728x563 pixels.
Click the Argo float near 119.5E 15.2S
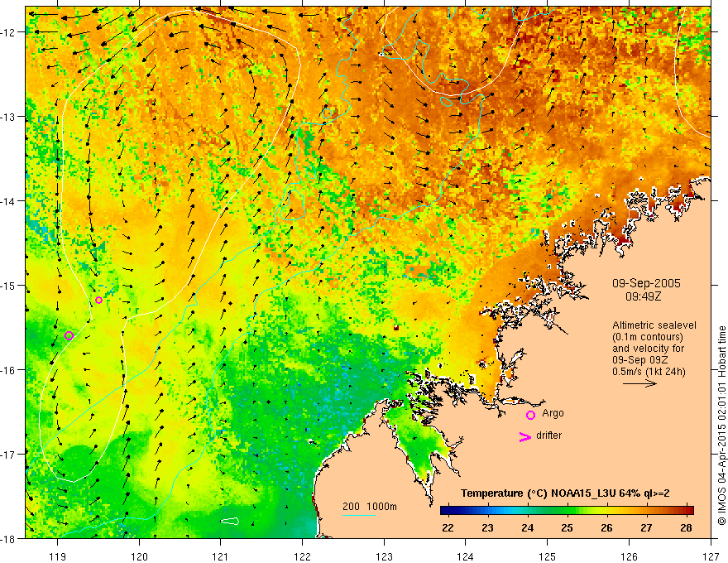(98, 300)
